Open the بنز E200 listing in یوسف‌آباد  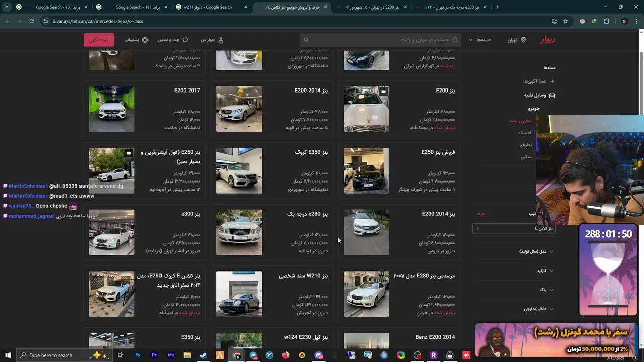pos(398,109)
